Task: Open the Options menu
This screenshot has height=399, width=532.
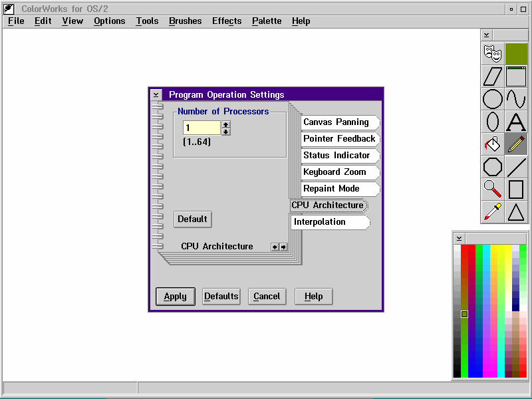Action: (110, 21)
